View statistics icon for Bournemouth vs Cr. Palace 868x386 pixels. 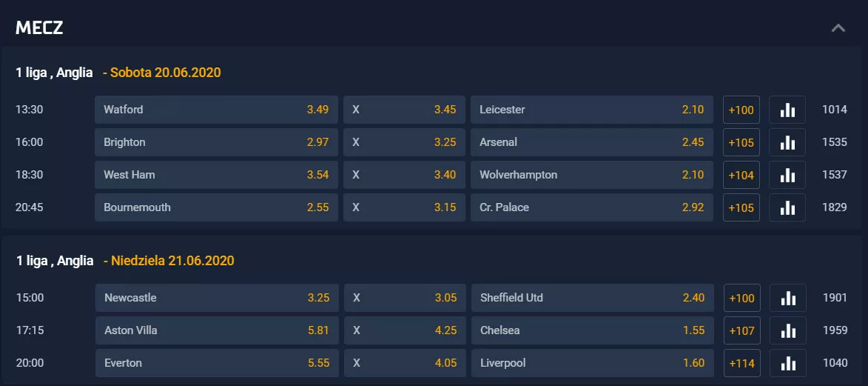coord(787,208)
